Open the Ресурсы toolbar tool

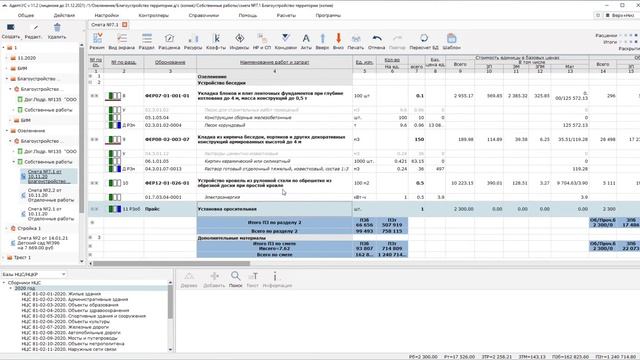(x=193, y=38)
